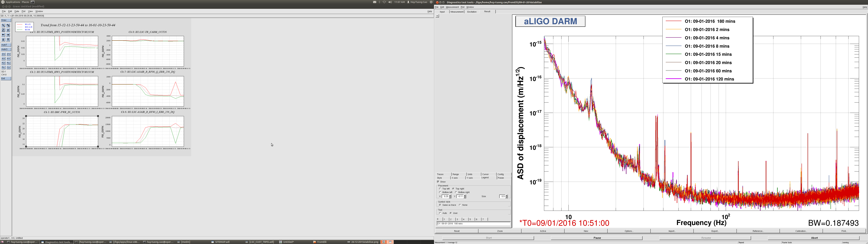Image resolution: width=868 pixels, height=244 pixels.
Task: Click the Po pop-stack button
Action: point(3,67)
